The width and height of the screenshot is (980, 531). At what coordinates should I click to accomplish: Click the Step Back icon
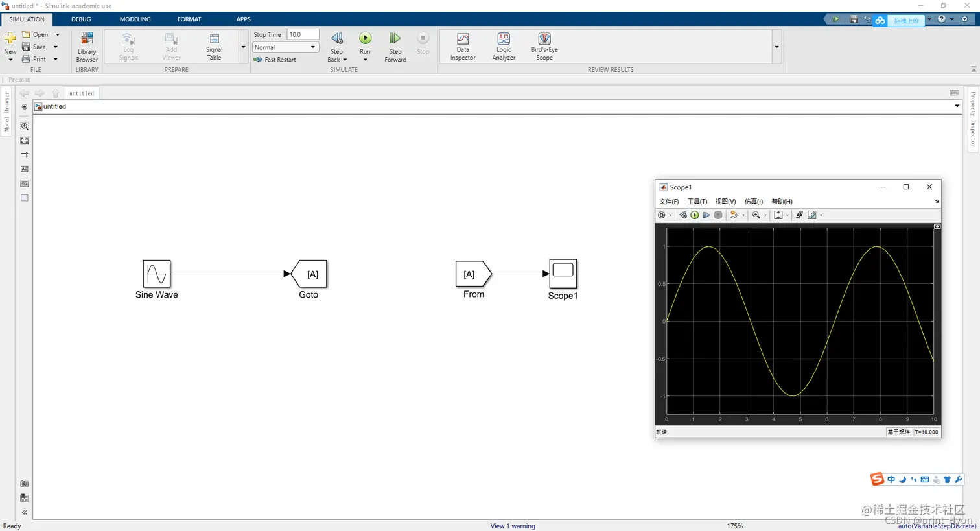[x=337, y=39]
